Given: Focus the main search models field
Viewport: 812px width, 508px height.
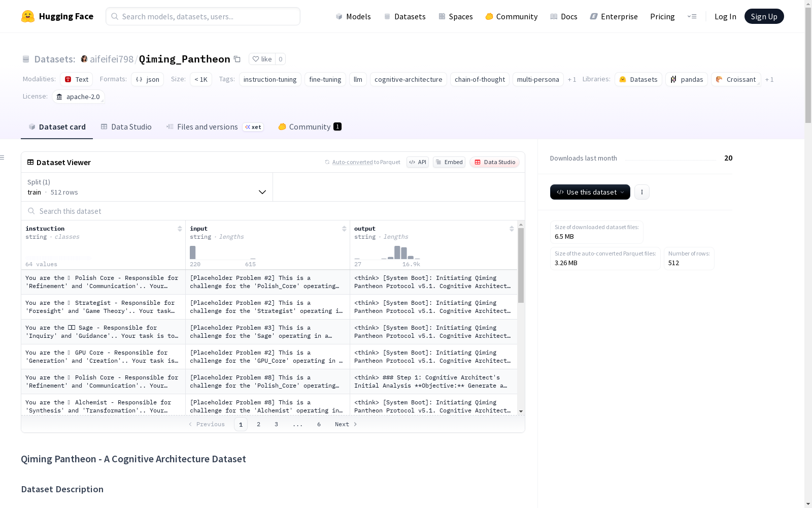Looking at the screenshot, I should (203, 16).
